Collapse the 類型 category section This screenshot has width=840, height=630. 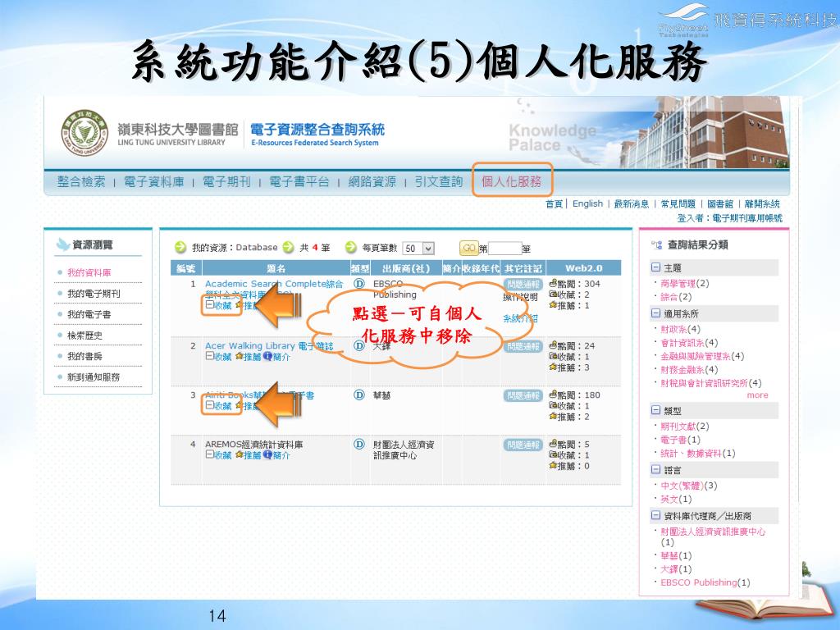pos(655,410)
